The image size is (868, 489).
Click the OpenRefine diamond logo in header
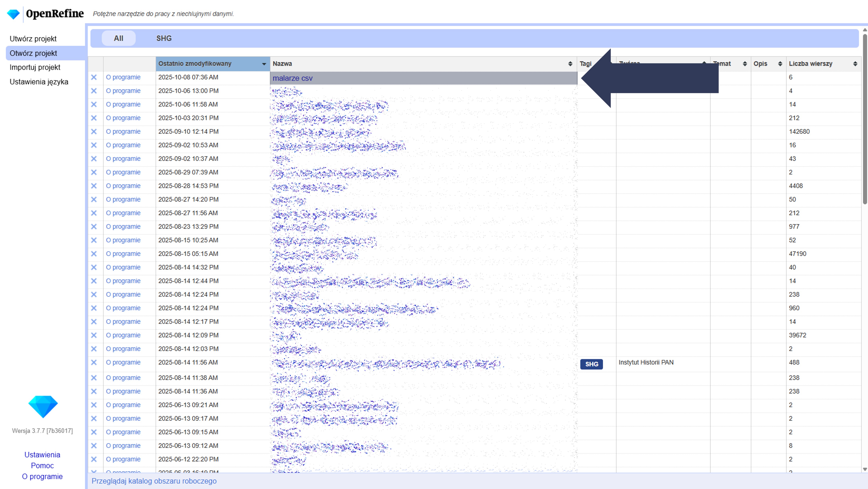pyautogui.click(x=13, y=14)
